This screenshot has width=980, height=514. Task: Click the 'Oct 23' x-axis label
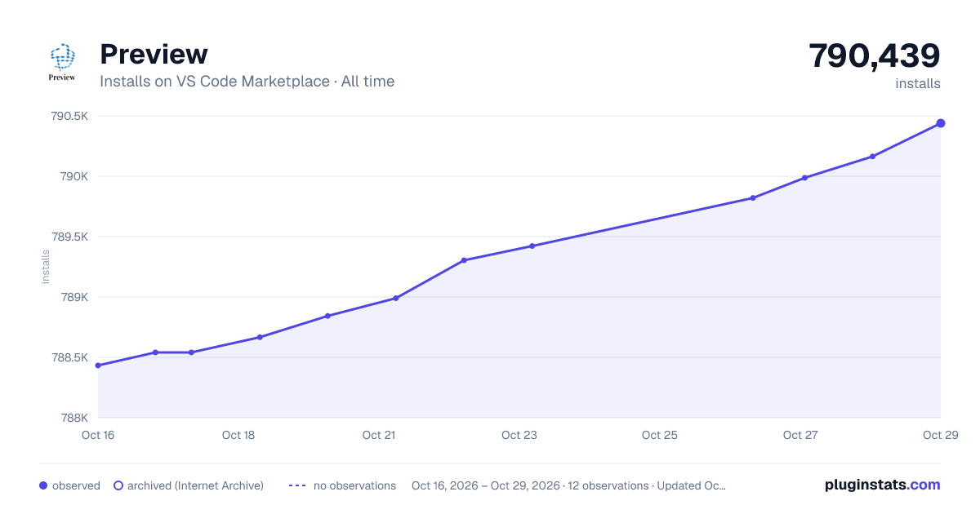point(519,435)
